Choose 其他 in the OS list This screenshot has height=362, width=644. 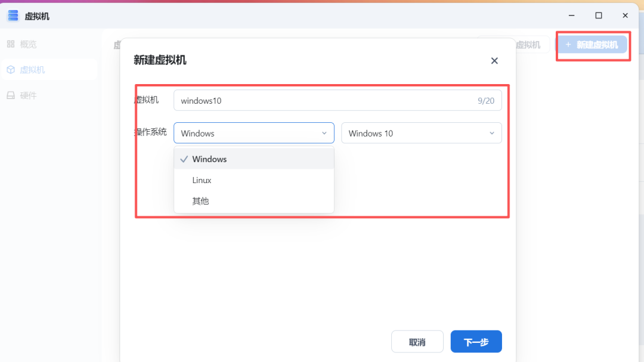254,201
